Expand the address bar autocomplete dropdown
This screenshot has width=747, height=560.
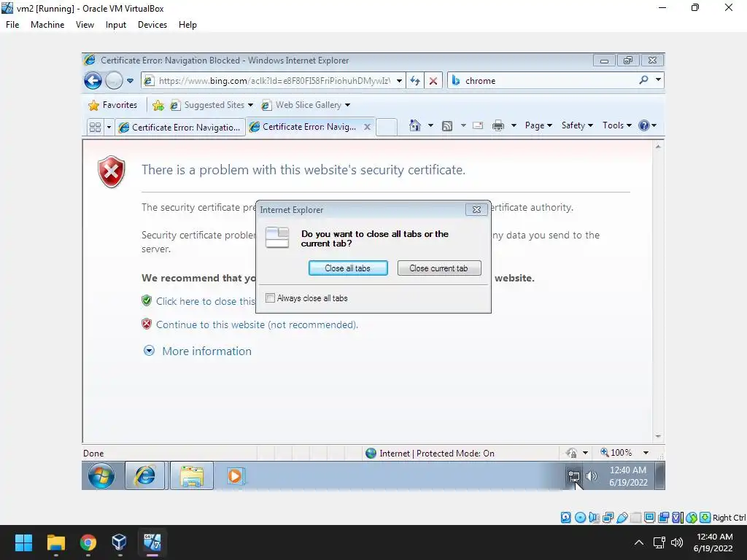[x=399, y=81]
